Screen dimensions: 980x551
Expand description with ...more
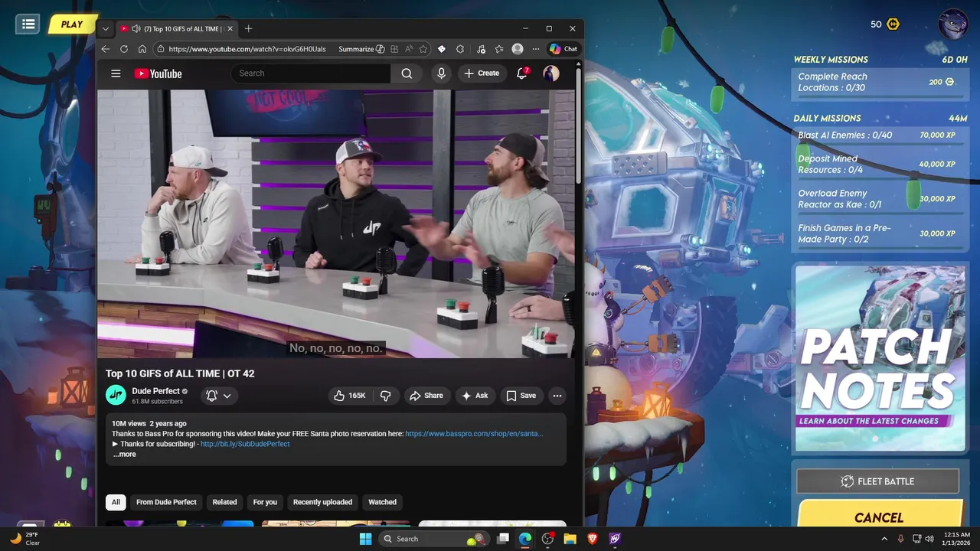[x=124, y=455]
